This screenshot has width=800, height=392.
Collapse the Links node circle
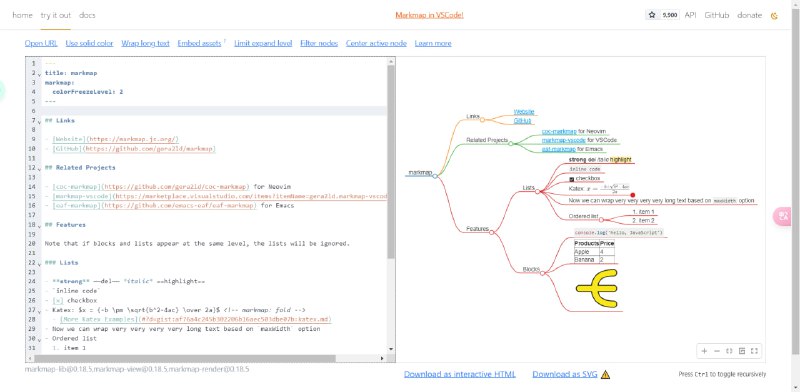pyautogui.click(x=482, y=120)
